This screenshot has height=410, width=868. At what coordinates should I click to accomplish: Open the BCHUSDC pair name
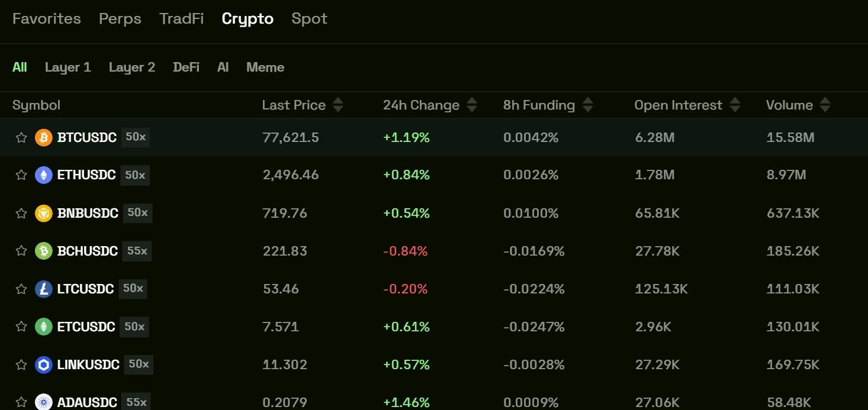click(88, 251)
